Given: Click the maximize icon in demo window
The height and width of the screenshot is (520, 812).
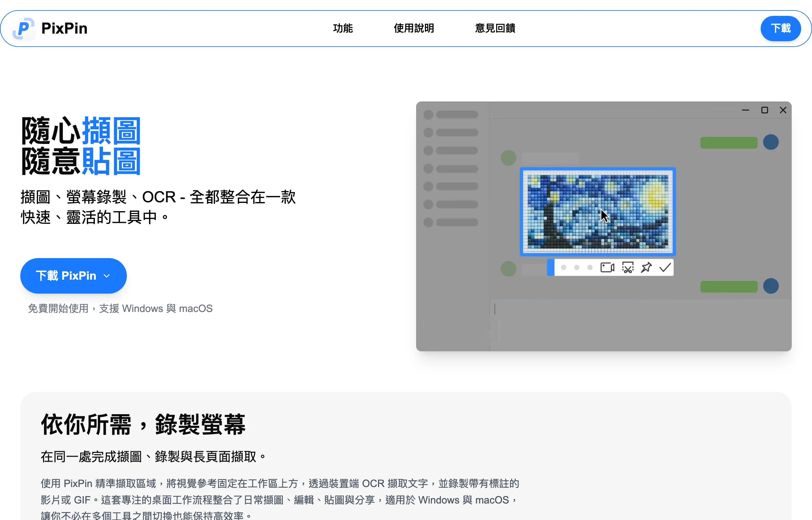Looking at the screenshot, I should (764, 110).
